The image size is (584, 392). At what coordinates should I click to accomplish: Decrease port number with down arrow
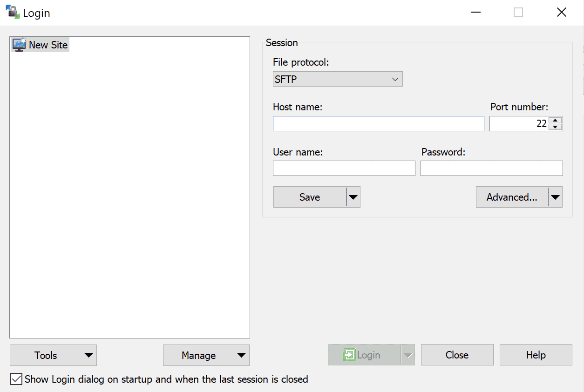tap(556, 127)
